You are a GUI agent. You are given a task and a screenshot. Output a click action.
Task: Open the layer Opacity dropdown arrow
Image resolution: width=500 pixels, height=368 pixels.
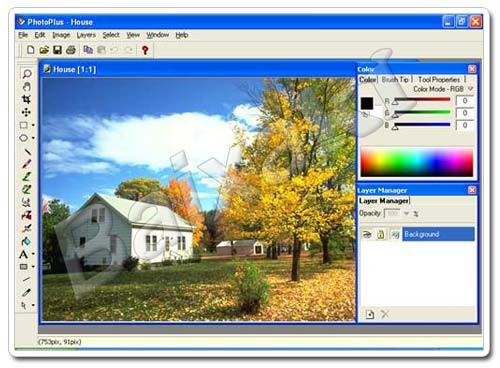pyautogui.click(x=406, y=213)
